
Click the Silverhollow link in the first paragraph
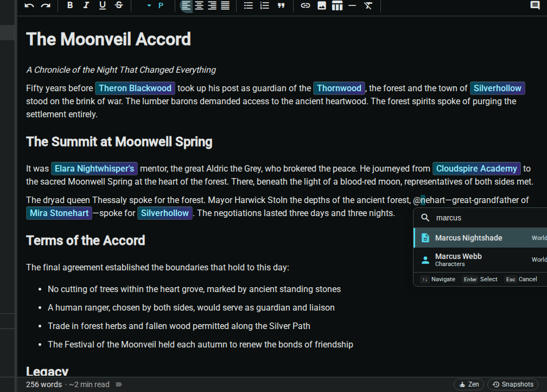coord(498,88)
